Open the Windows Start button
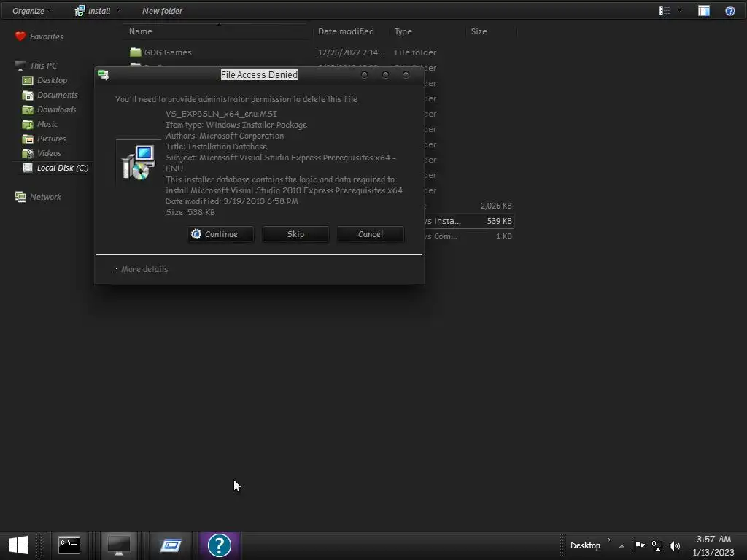The height and width of the screenshot is (560, 747). (x=18, y=545)
